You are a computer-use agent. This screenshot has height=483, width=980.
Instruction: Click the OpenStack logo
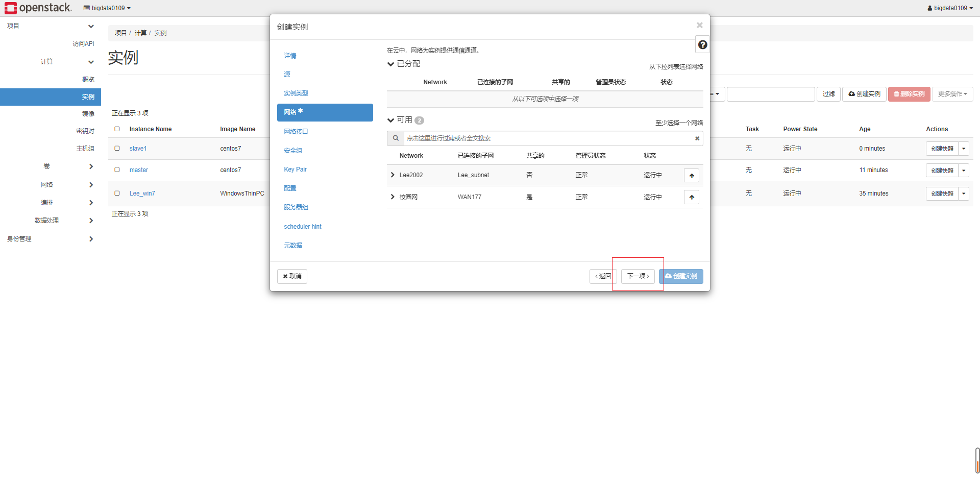[x=38, y=8]
